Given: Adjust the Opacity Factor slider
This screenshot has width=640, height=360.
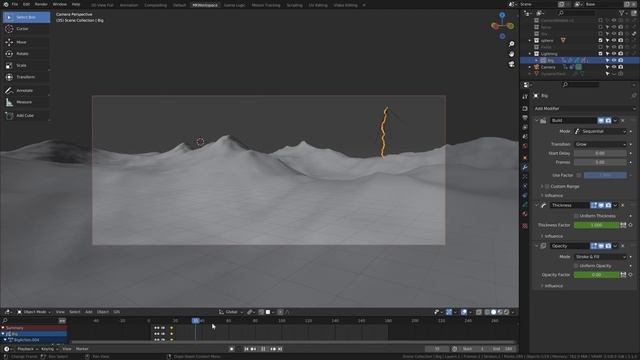Looking at the screenshot, I should coord(596,275).
